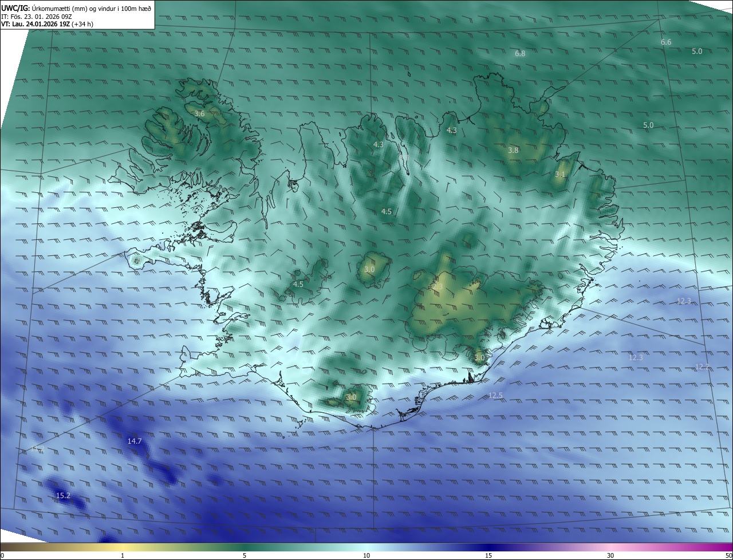Click the '0' tick on the colour scale
733x560 pixels.
tap(2, 555)
